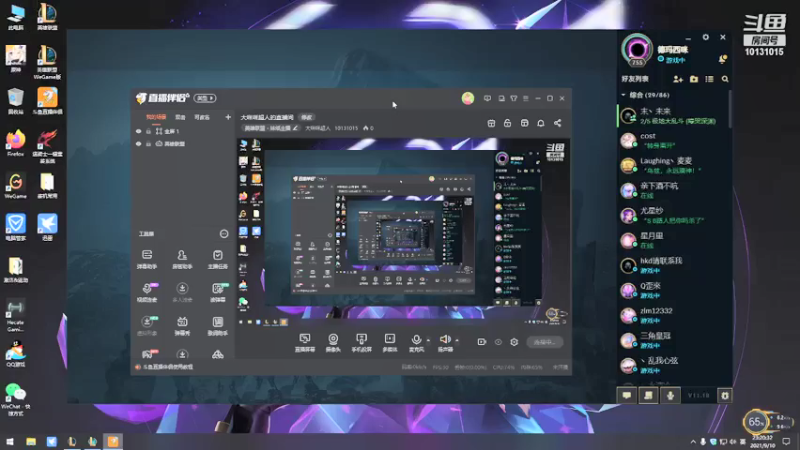Image resolution: width=800 pixels, height=450 pixels.
Task: Click the skin (shirt) icon in 直播伴侣 title bar
Action: [x=514, y=98]
